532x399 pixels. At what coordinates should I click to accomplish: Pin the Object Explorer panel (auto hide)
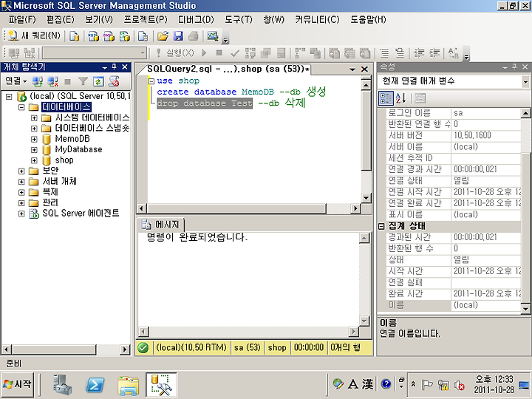(115, 67)
